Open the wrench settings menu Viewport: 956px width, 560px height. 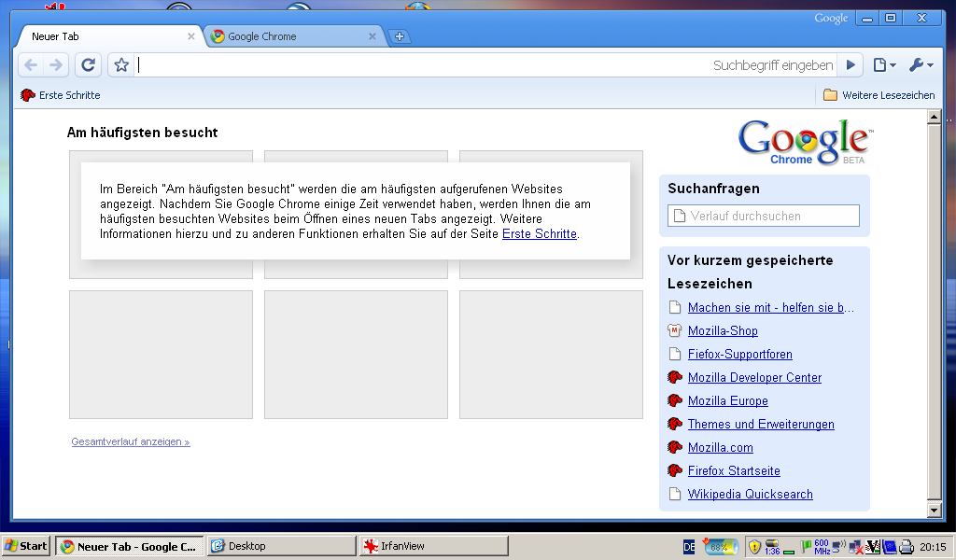click(921, 64)
